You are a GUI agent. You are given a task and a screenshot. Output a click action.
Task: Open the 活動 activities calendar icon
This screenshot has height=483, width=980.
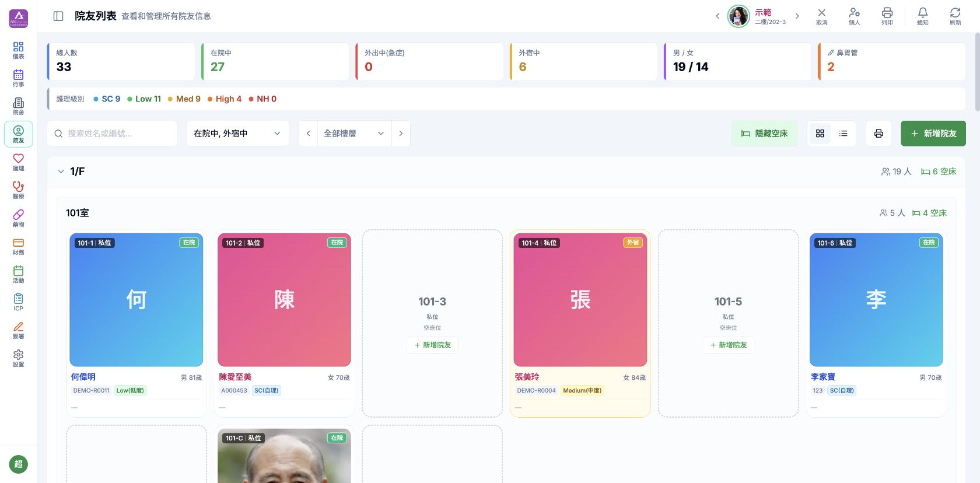coord(19,274)
